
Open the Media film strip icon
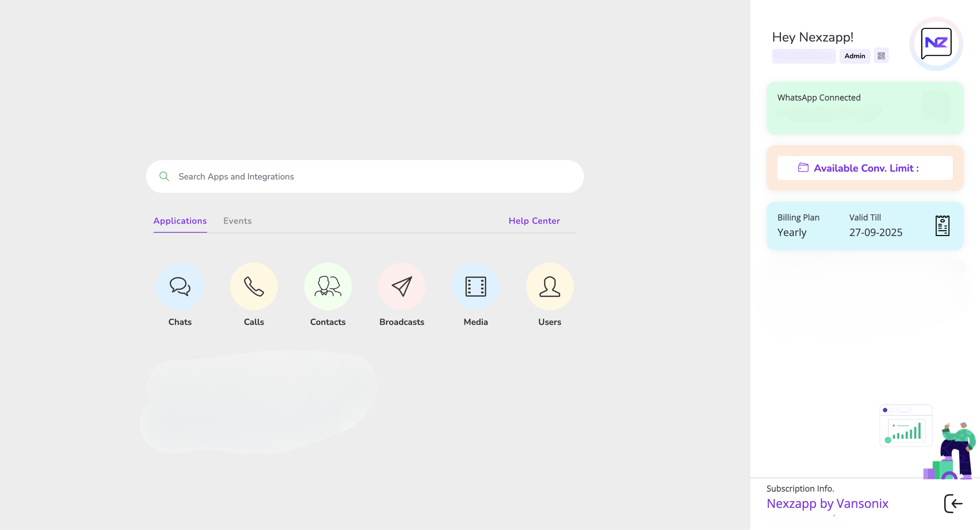click(x=476, y=286)
